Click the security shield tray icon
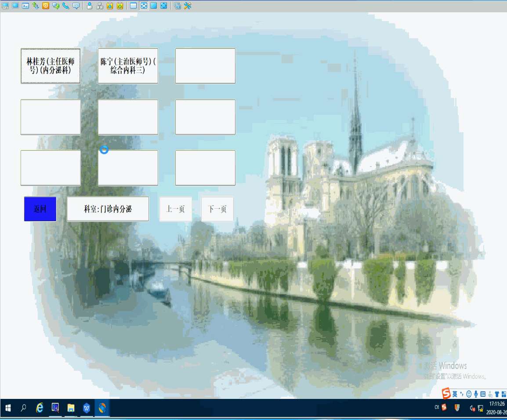 [457, 408]
